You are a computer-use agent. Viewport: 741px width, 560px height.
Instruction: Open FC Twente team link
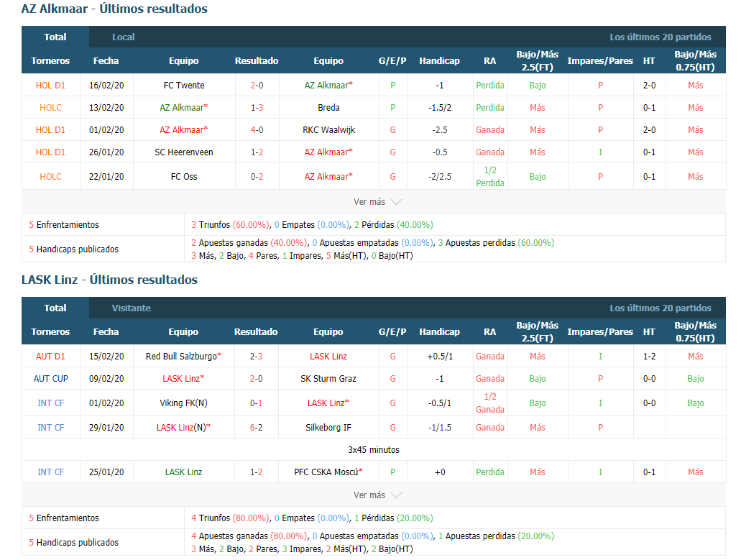(184, 85)
